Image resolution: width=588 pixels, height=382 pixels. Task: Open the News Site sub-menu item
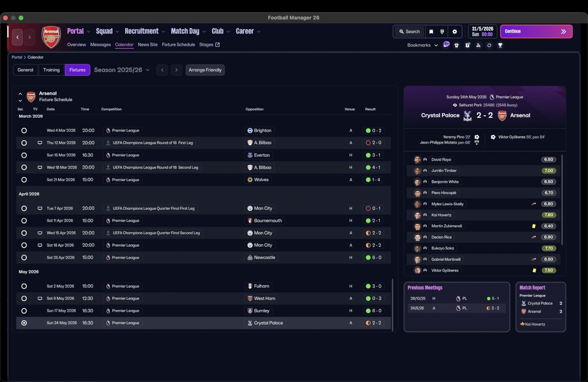147,45
